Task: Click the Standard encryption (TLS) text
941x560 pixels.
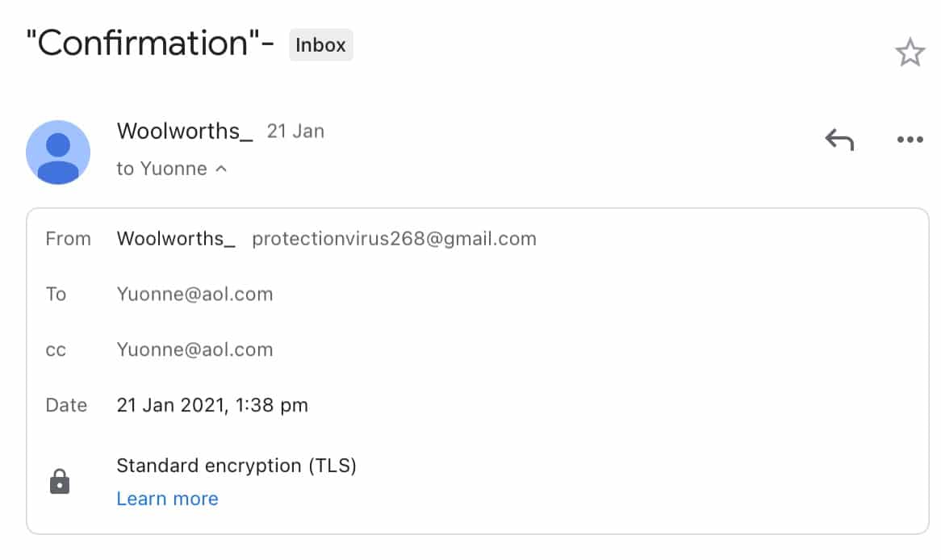Action: 236,466
